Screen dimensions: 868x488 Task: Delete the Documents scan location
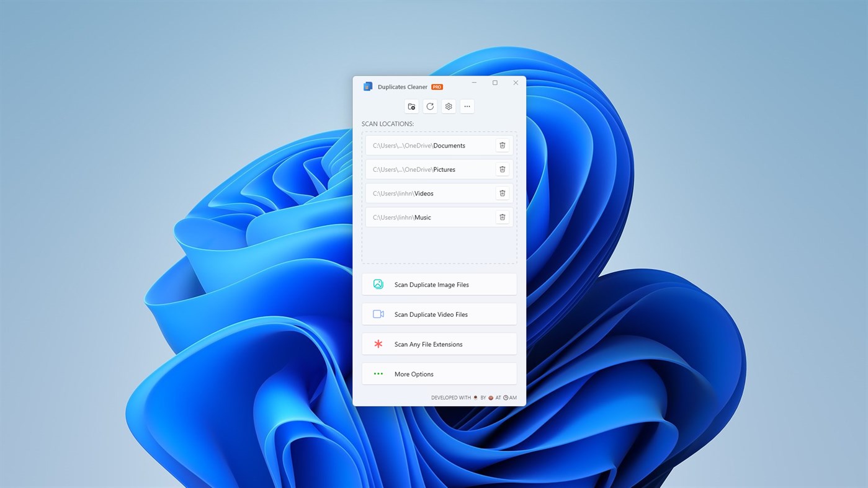(x=502, y=145)
